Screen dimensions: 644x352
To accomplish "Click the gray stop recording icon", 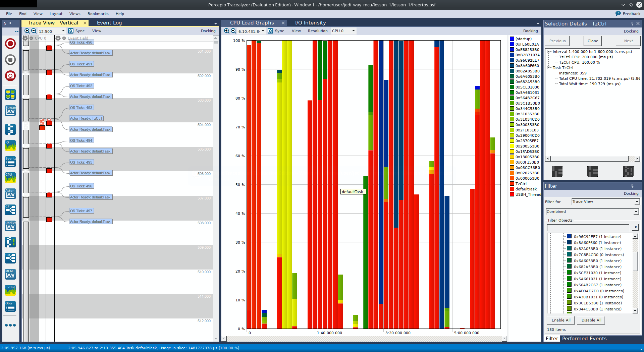I will (10, 60).
